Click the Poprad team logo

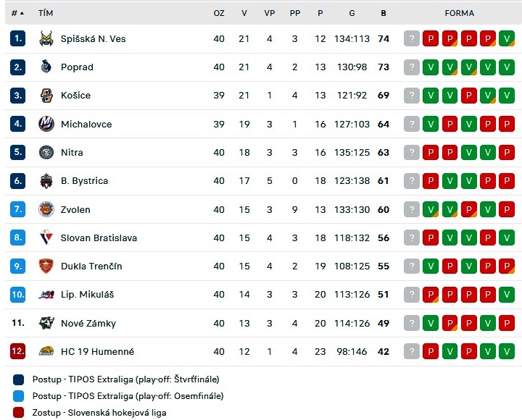[x=46, y=67]
